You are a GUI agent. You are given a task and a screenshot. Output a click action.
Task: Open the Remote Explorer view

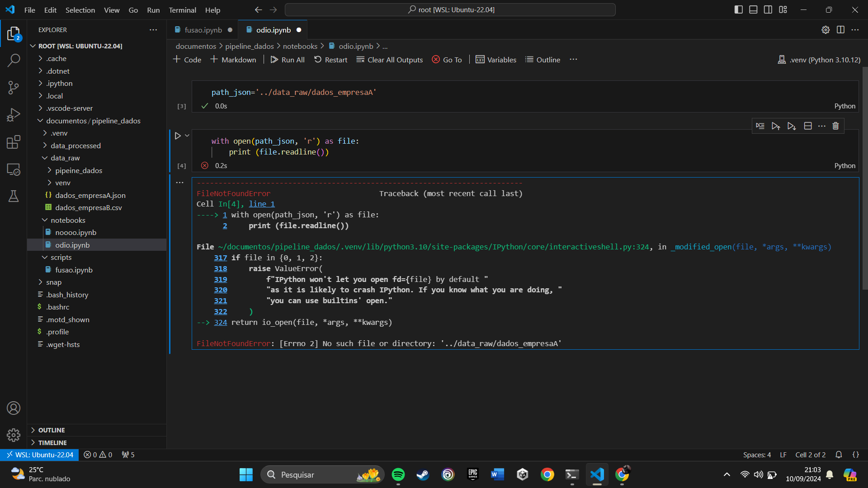click(14, 169)
